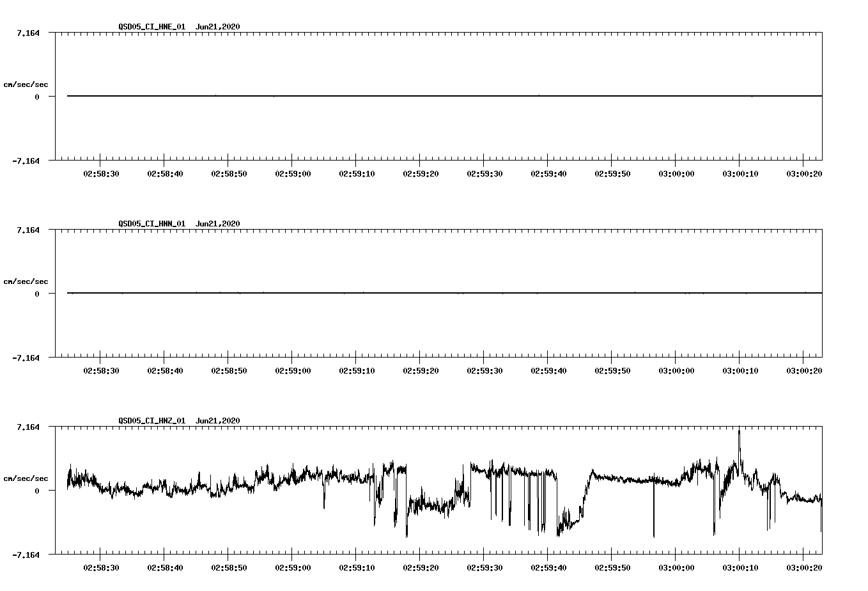Click the 7.164 upper limit on HNE chart
This screenshot has width=868, height=591.
[x=28, y=33]
